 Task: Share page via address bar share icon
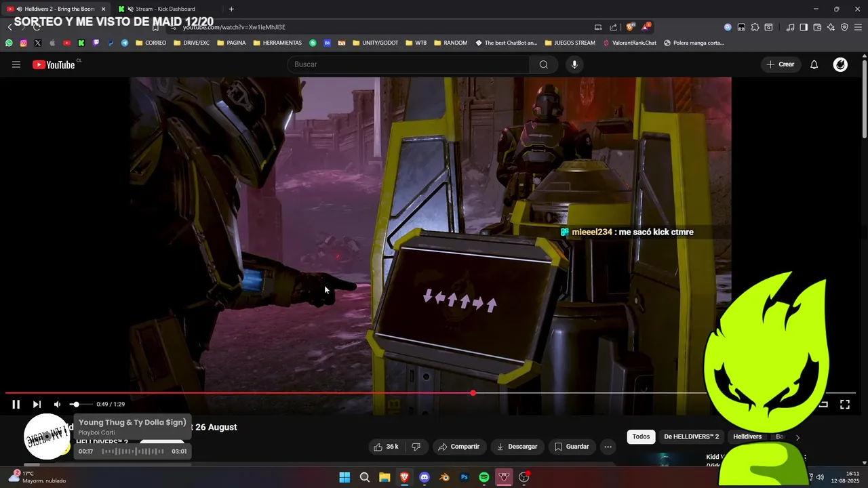(613, 27)
